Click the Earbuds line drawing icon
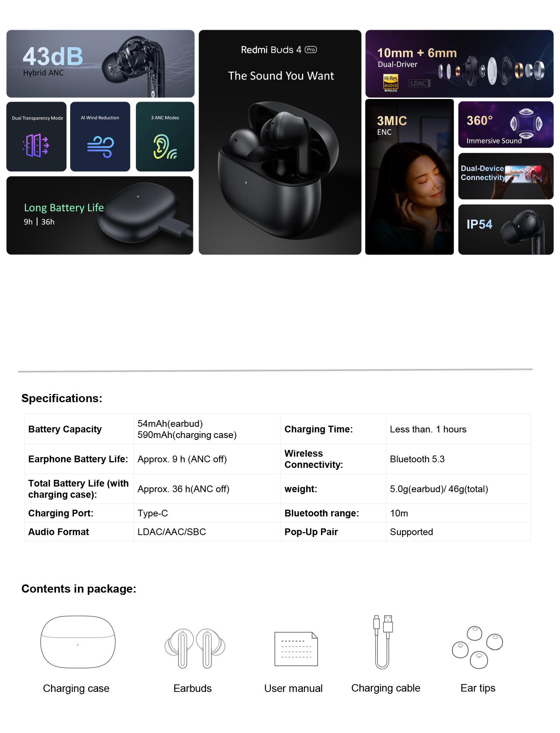The image size is (560, 733). coord(195,648)
